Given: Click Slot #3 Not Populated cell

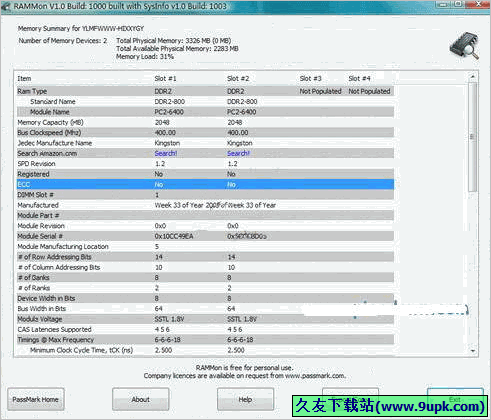Looking at the screenshot, I should tap(320, 91).
